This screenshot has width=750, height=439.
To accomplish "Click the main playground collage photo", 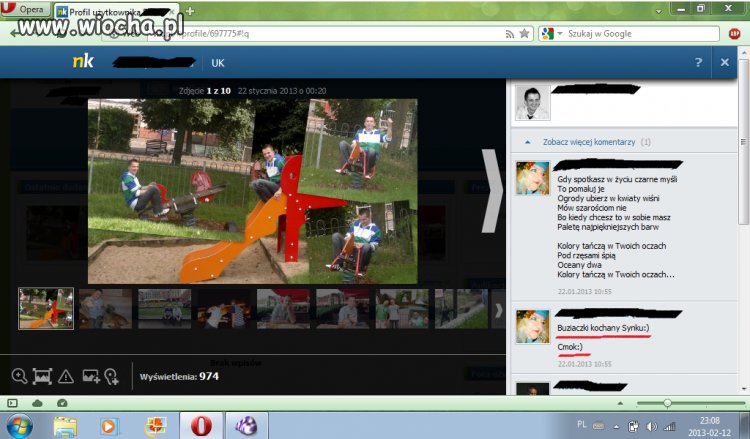I will [253, 191].
